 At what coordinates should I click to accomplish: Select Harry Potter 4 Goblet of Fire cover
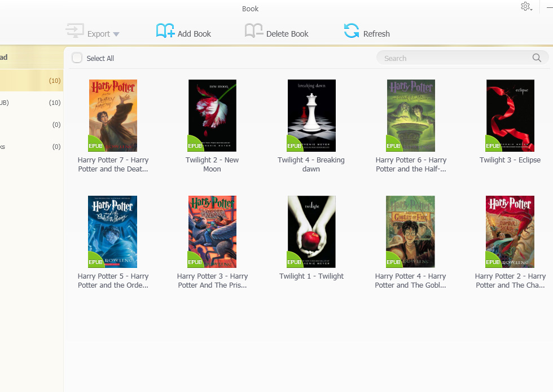[411, 232]
